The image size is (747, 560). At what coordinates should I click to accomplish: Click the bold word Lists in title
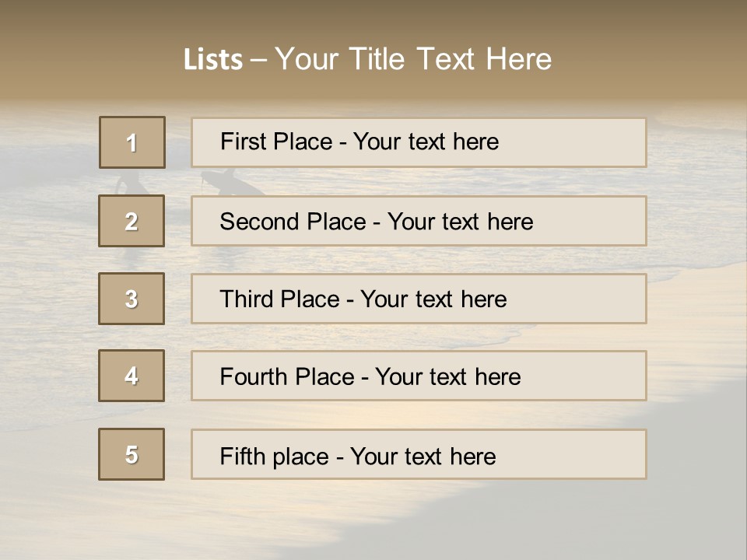[x=213, y=60]
